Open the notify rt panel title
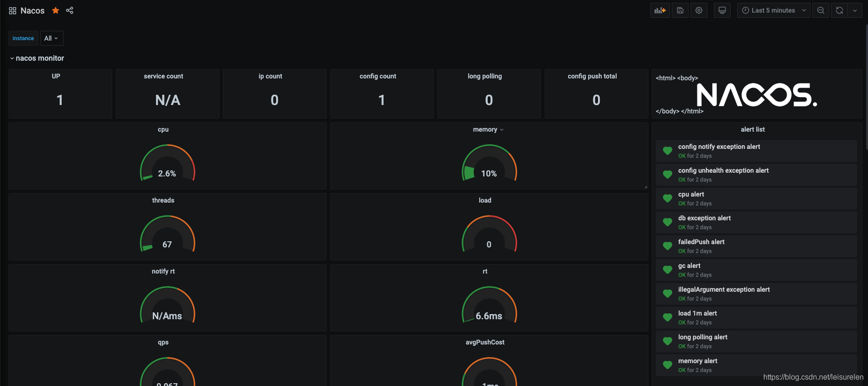Screen dimensions: 868x386 click(x=163, y=271)
